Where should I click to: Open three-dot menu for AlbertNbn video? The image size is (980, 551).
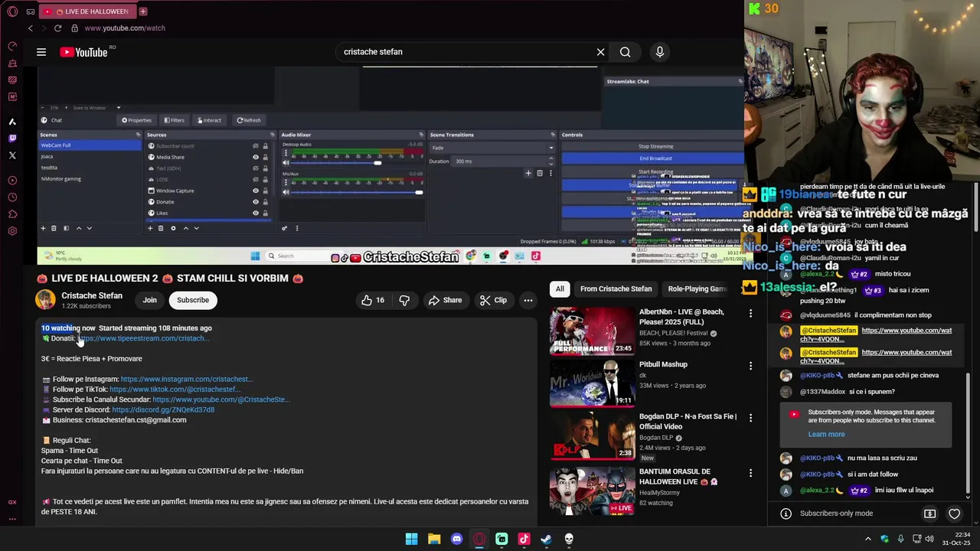pyautogui.click(x=750, y=314)
